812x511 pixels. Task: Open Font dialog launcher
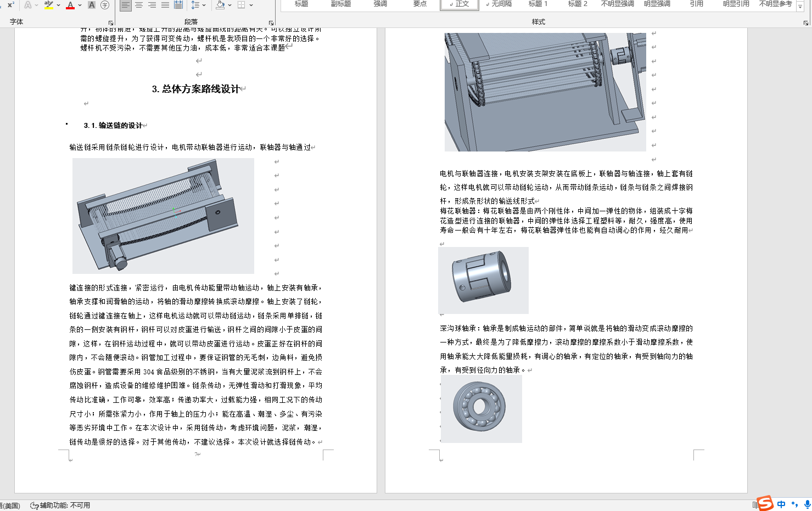[x=111, y=23]
